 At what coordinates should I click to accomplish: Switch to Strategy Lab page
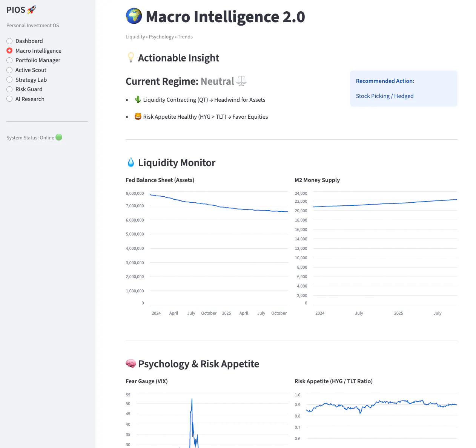click(9, 80)
